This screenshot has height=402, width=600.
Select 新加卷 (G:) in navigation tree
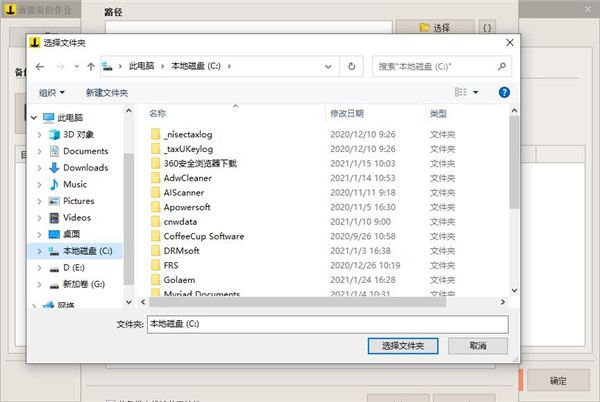tap(84, 284)
